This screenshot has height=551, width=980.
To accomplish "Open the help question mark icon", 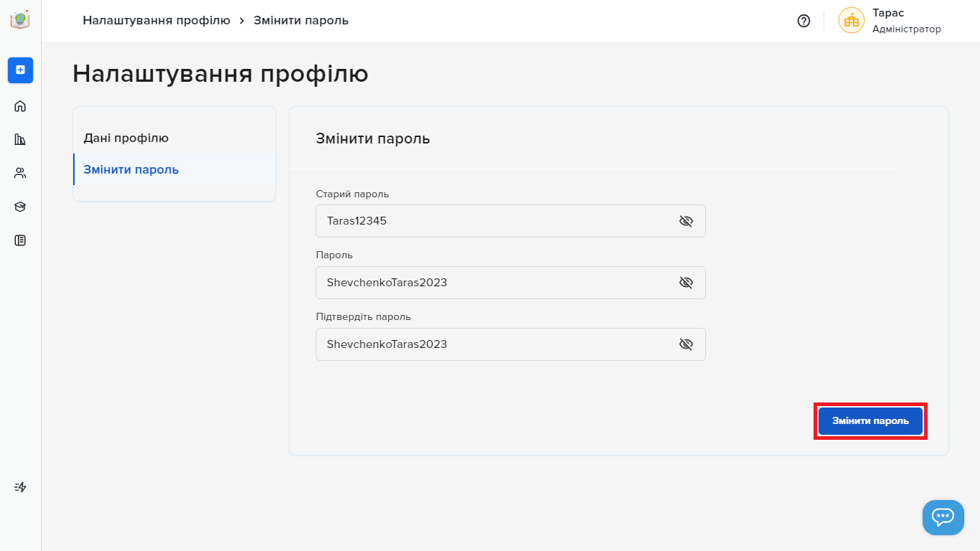I will coord(804,21).
